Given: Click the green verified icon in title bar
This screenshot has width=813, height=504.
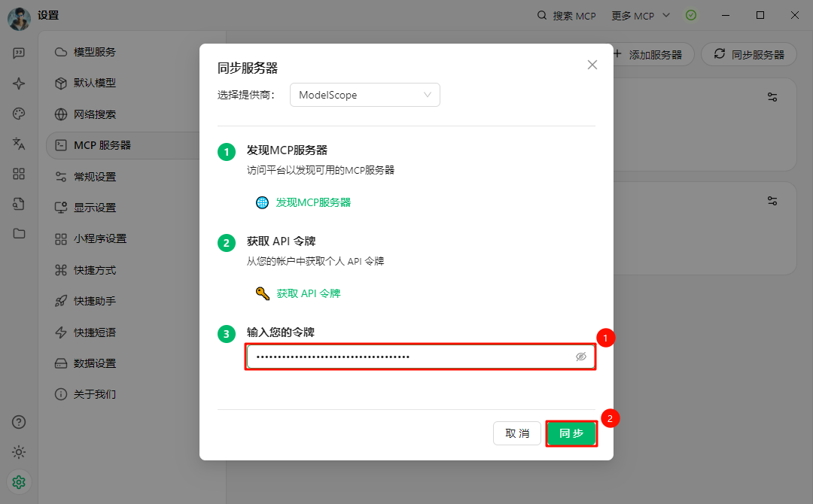Looking at the screenshot, I should coord(691,15).
